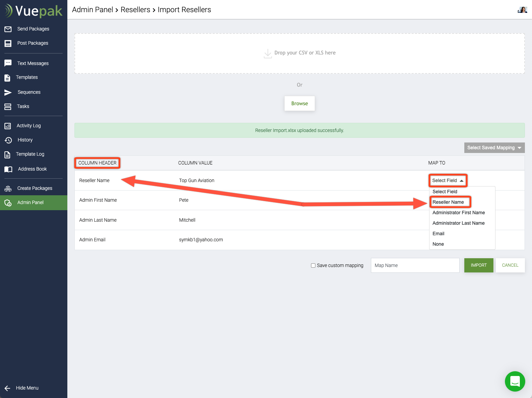This screenshot has height=398, width=532.
Task: Click the Tasks stacked bars icon
Action: click(8, 107)
